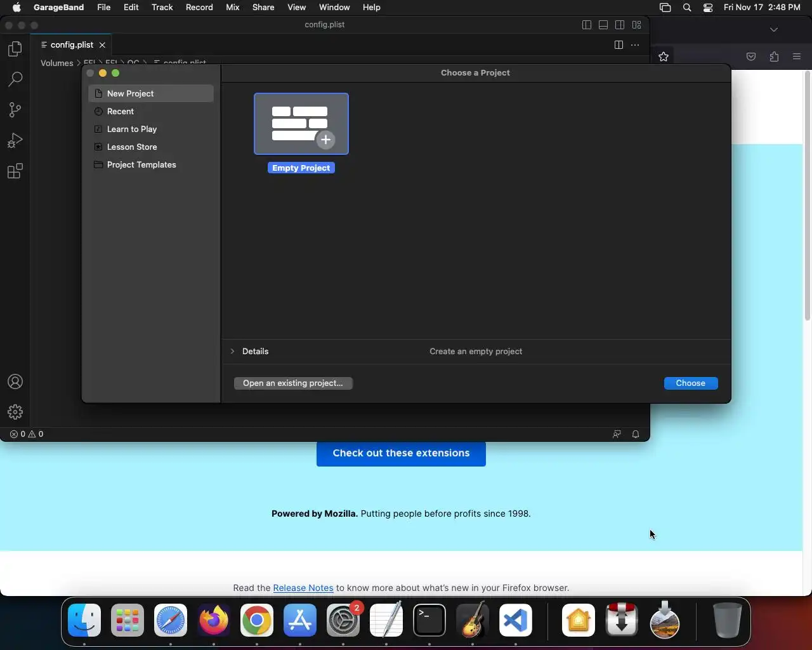Bookmark the page with Firefox star icon

click(x=664, y=56)
